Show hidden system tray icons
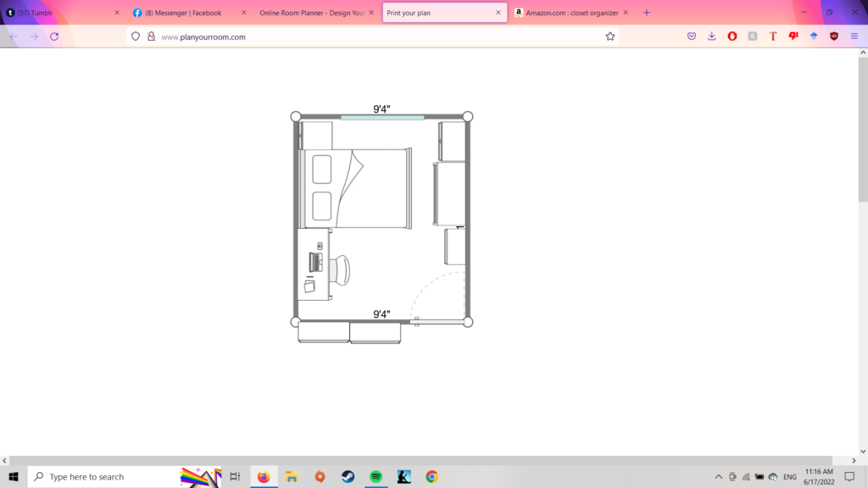The image size is (868, 488). (x=719, y=477)
